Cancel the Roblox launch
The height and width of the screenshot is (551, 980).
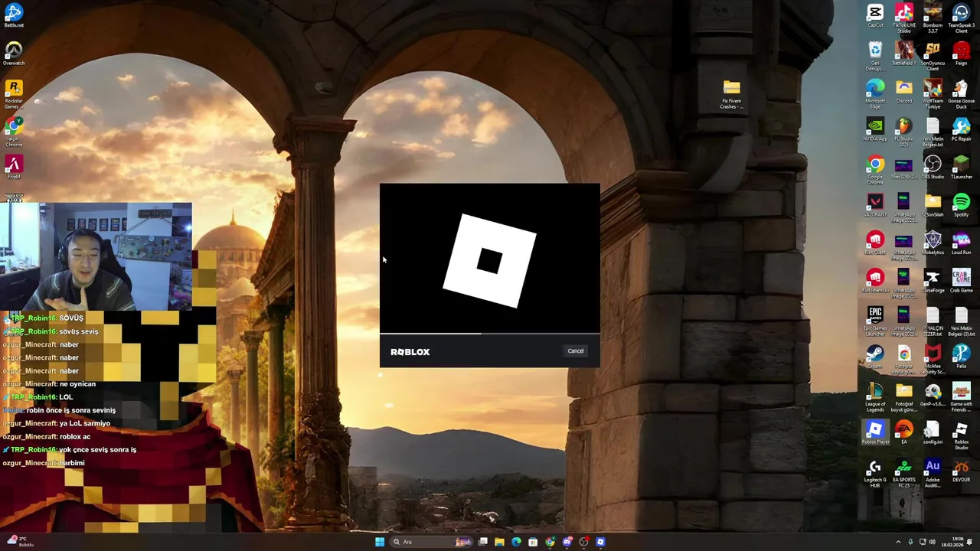point(576,351)
